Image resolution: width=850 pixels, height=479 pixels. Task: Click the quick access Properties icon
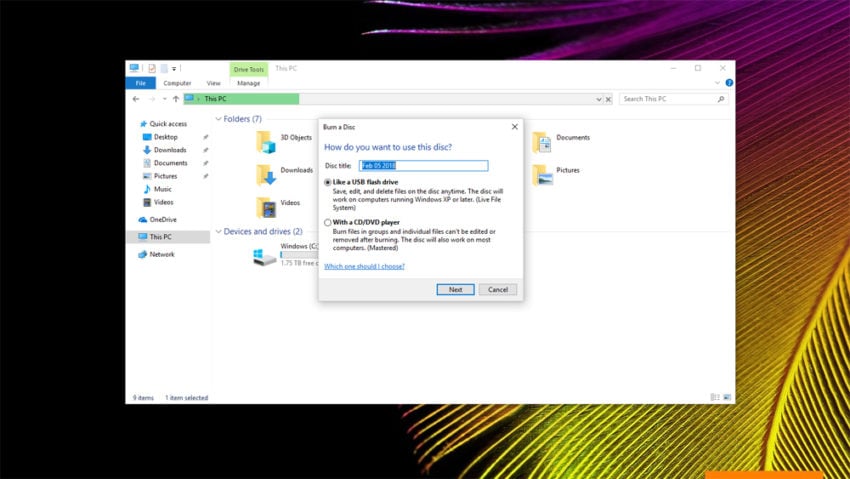(x=152, y=68)
